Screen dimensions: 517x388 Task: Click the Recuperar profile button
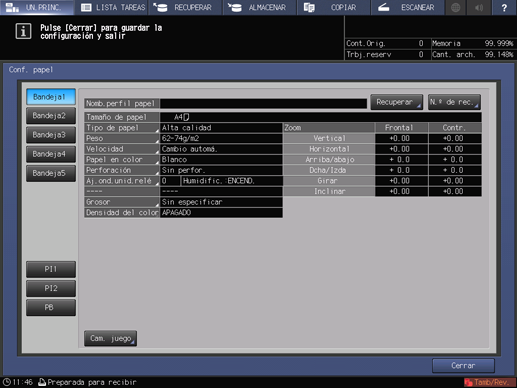[397, 102]
